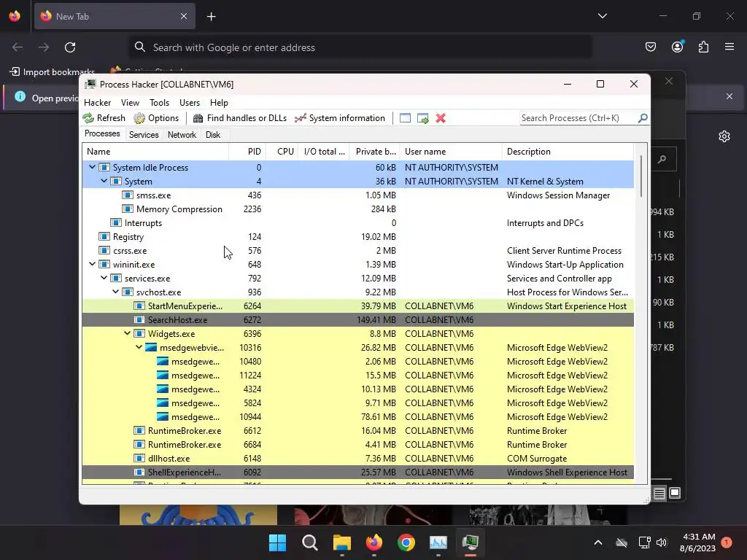The height and width of the screenshot is (560, 747).
Task: Click the search magnifier icon in Process Hacker
Action: pyautogui.click(x=643, y=117)
